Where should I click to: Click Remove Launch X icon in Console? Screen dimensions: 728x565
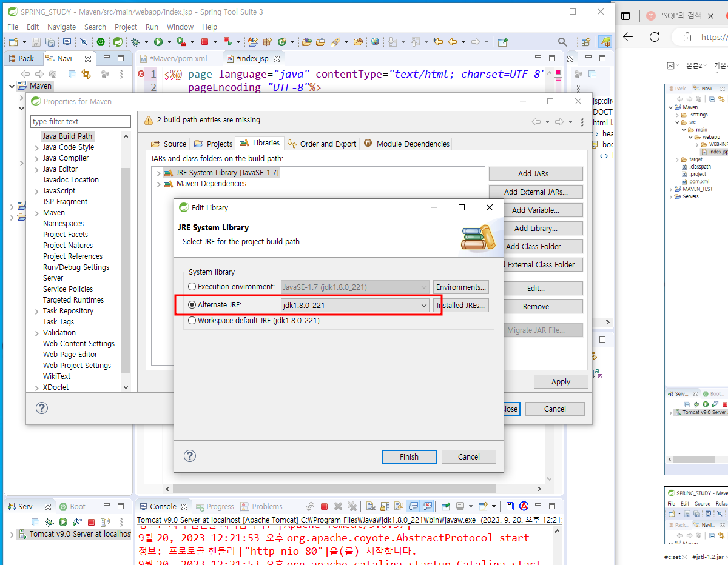(338, 506)
